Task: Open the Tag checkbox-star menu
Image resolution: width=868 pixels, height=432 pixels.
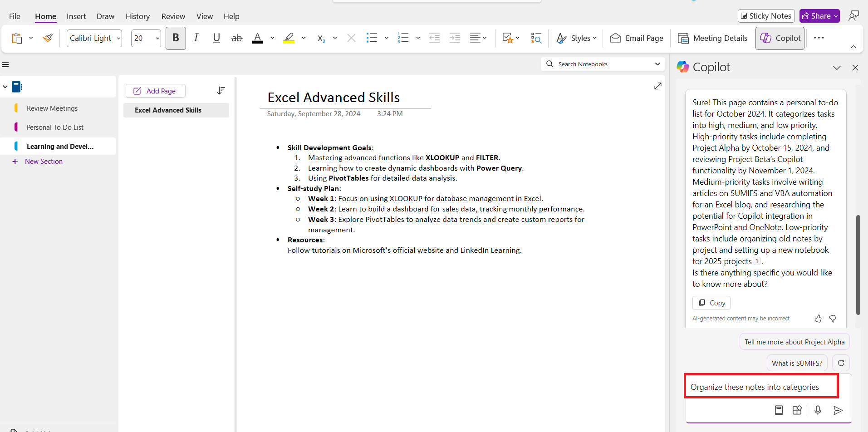Action: (x=510, y=38)
